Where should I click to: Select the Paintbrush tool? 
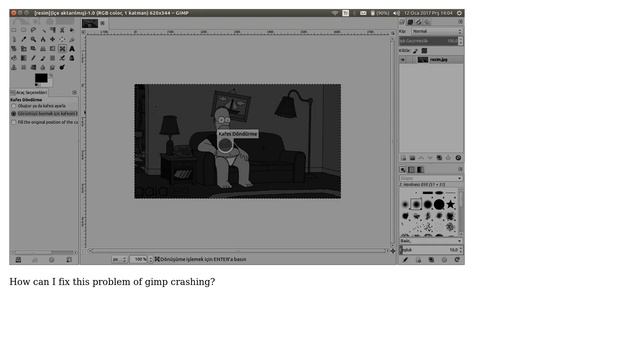click(x=43, y=58)
